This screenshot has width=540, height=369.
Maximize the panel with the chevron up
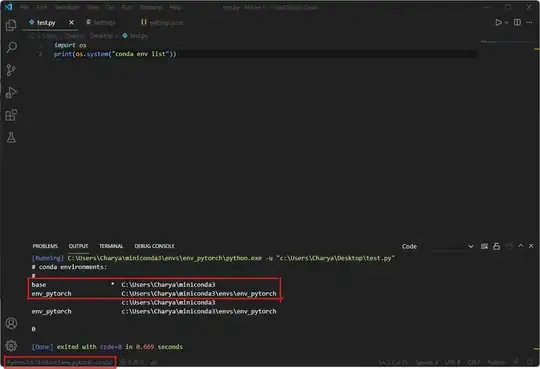click(x=521, y=246)
